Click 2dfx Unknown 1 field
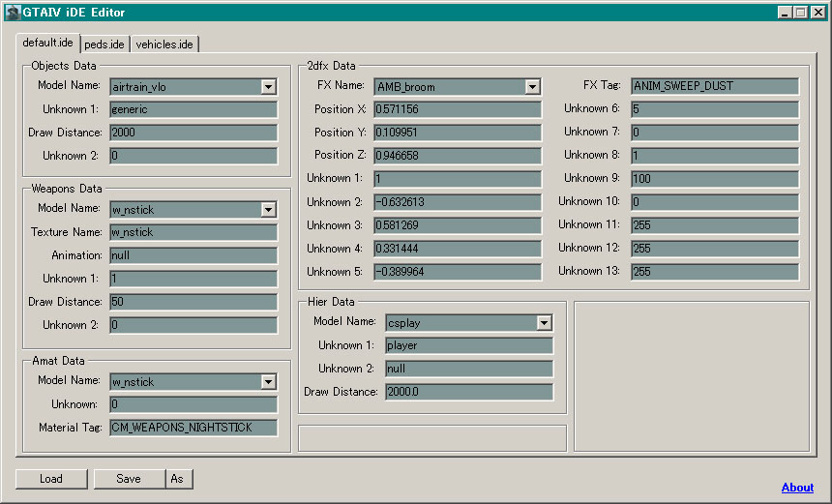Viewport: 832px width, 504px height. [458, 179]
